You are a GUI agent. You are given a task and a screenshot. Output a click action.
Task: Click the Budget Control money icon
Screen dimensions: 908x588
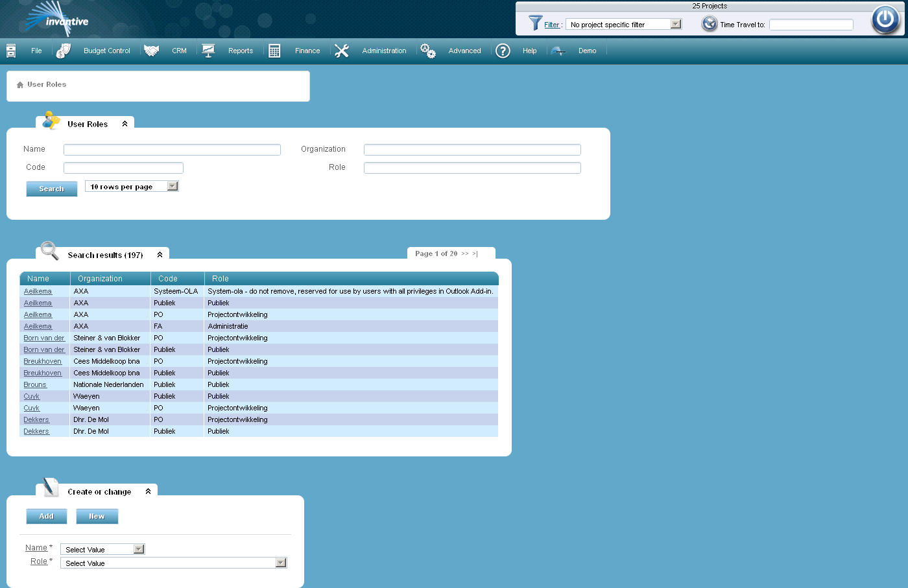pos(63,51)
